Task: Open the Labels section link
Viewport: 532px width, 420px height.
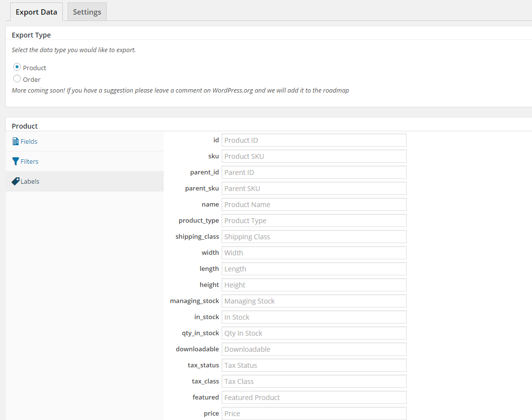Action: click(30, 181)
